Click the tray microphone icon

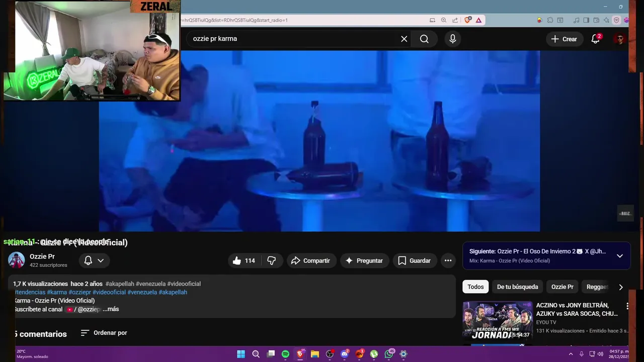click(582, 354)
